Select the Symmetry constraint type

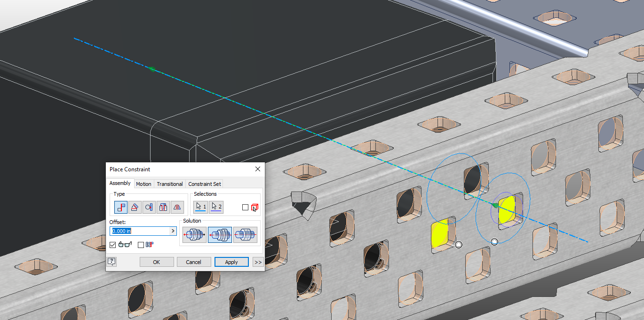pos(177,207)
